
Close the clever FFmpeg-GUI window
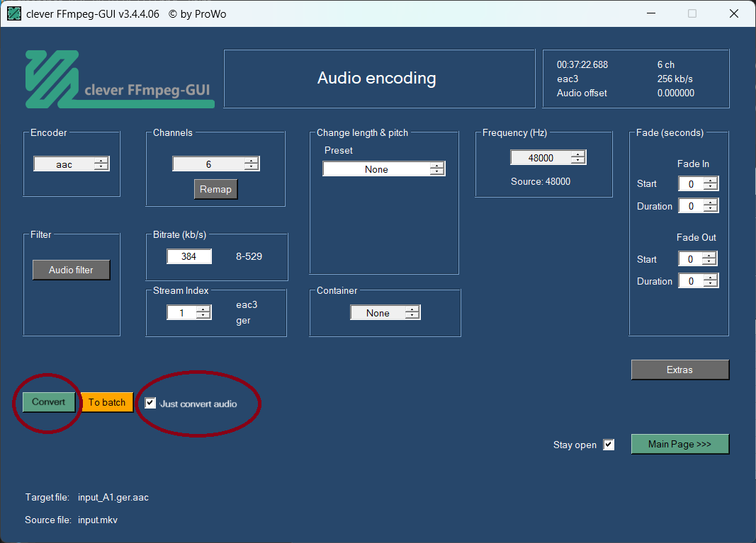(x=734, y=13)
